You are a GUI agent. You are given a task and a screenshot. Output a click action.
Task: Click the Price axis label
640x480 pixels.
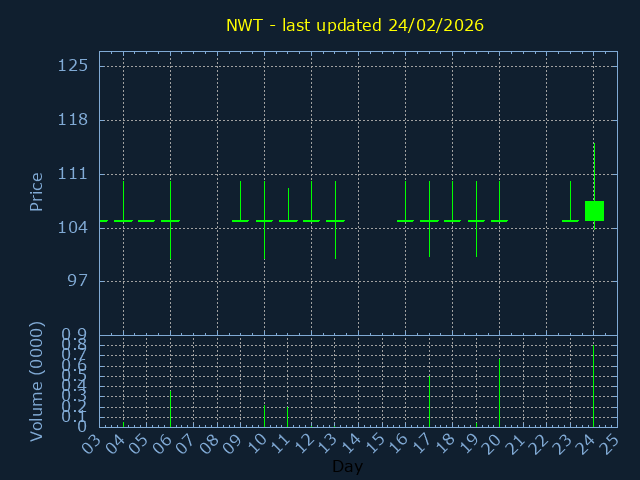tap(37, 192)
